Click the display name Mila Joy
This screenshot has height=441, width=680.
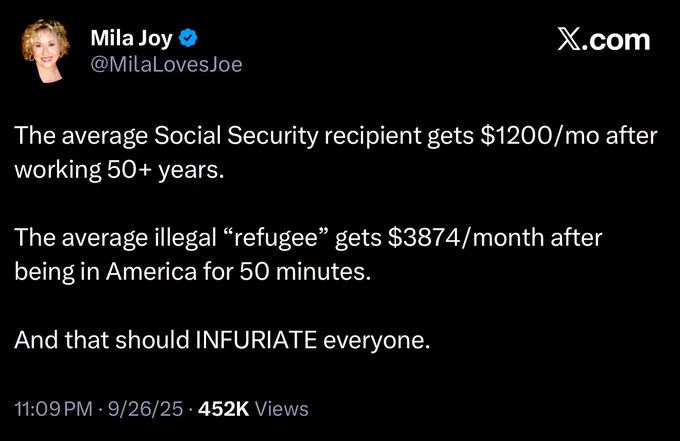131,39
